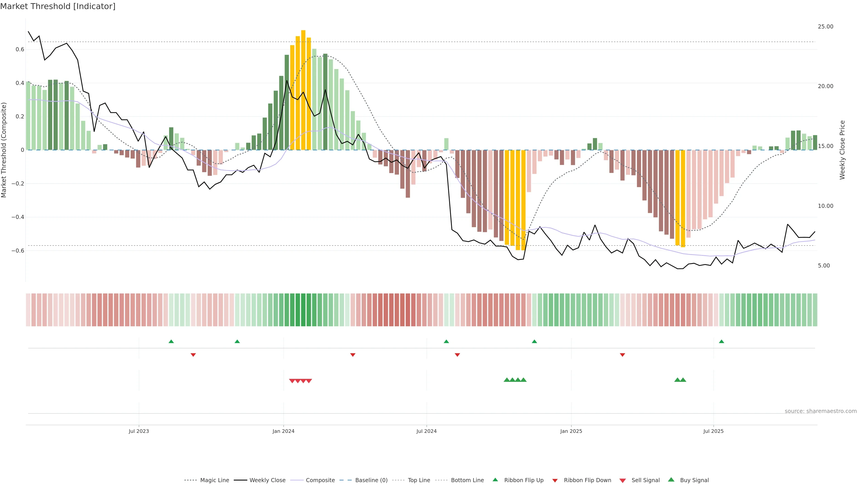Click the Market Threshold [Indicator] chart title
The width and height of the screenshot is (868, 488).
pyautogui.click(x=58, y=6)
